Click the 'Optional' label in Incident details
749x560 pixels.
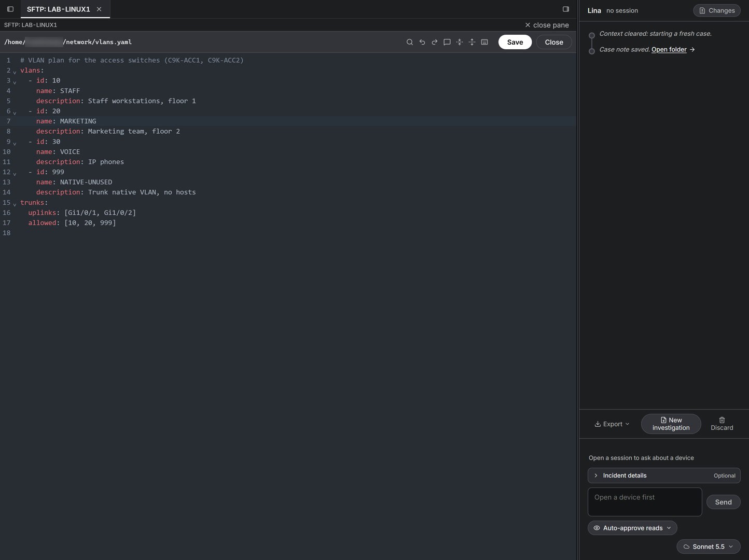click(725, 475)
